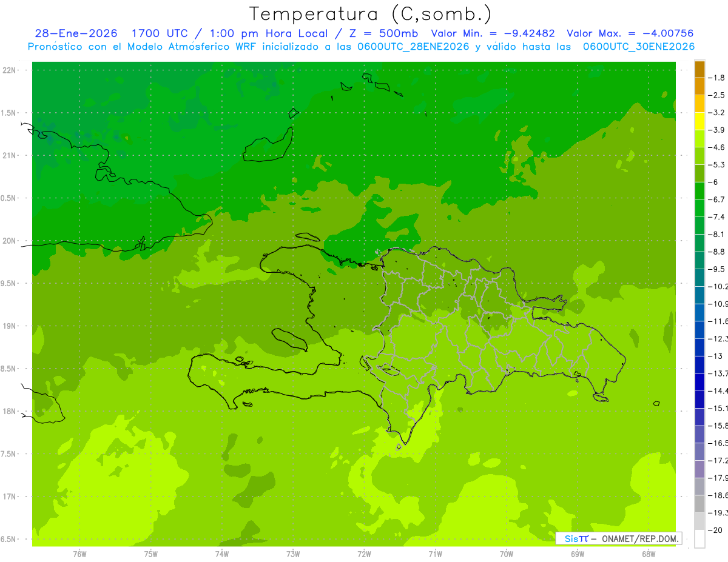Click the gray swatch between -18.6 and -19.3
The image size is (728, 562).
[x=699, y=504]
